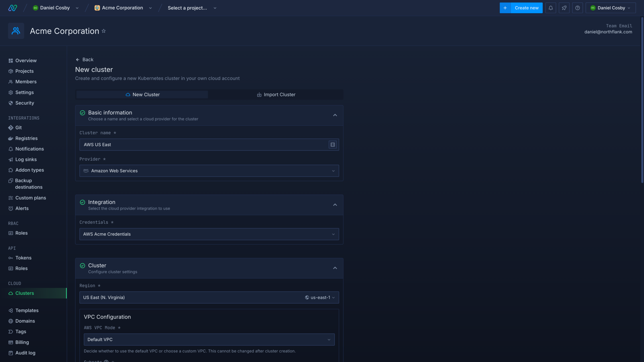644x362 pixels.
Task: Open the Select a project dropdown
Action: click(192, 8)
